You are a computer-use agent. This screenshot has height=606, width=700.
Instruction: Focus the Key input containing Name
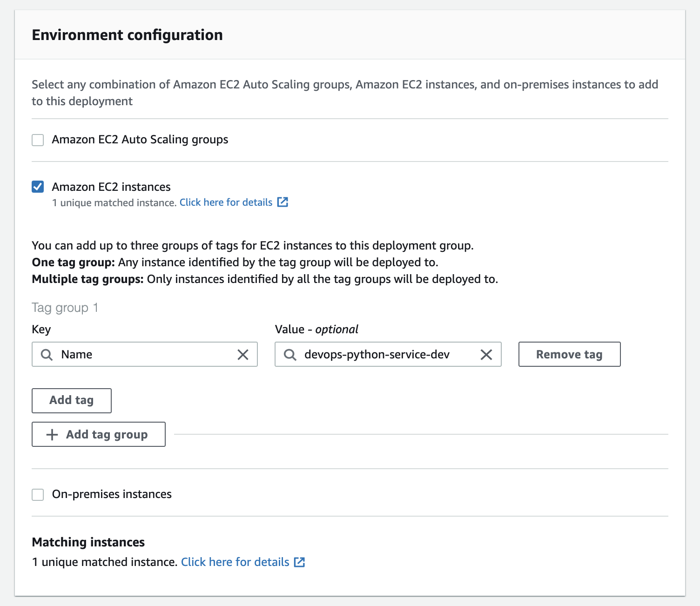click(145, 354)
